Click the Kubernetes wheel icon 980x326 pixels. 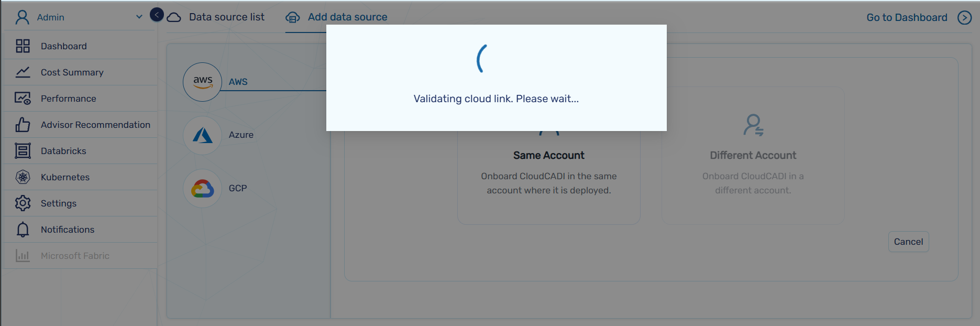click(x=23, y=177)
